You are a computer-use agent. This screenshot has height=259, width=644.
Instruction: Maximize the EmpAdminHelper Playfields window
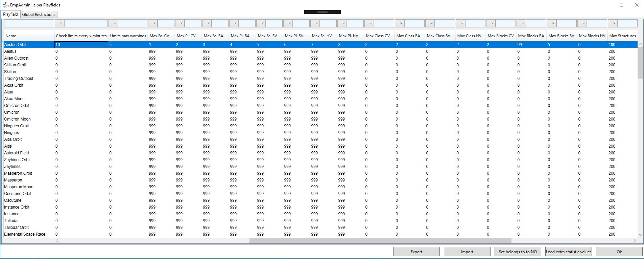[621, 5]
